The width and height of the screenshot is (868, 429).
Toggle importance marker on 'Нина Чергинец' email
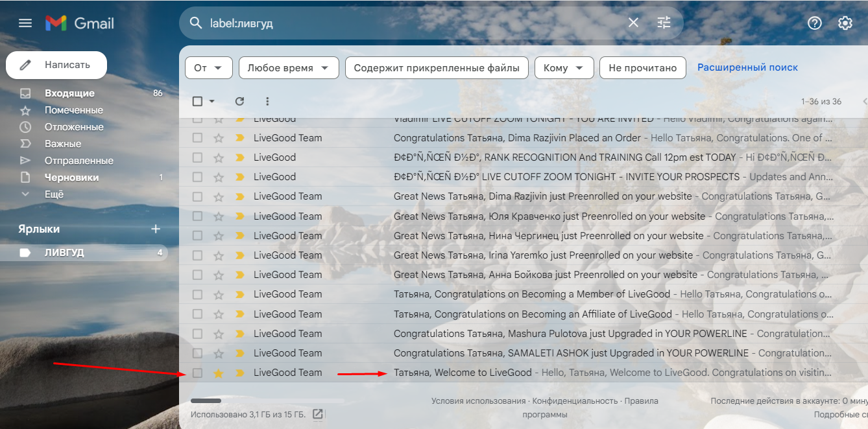tap(240, 236)
